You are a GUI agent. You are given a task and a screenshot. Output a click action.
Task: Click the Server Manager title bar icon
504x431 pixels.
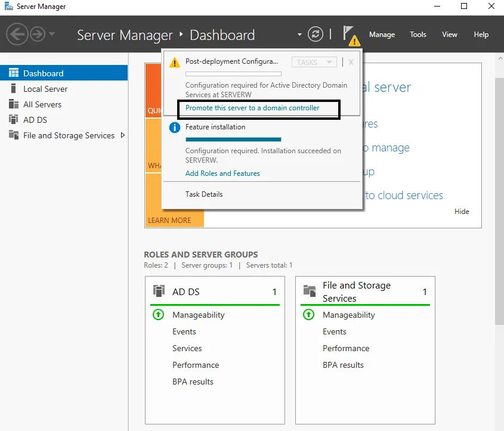click(8, 6)
